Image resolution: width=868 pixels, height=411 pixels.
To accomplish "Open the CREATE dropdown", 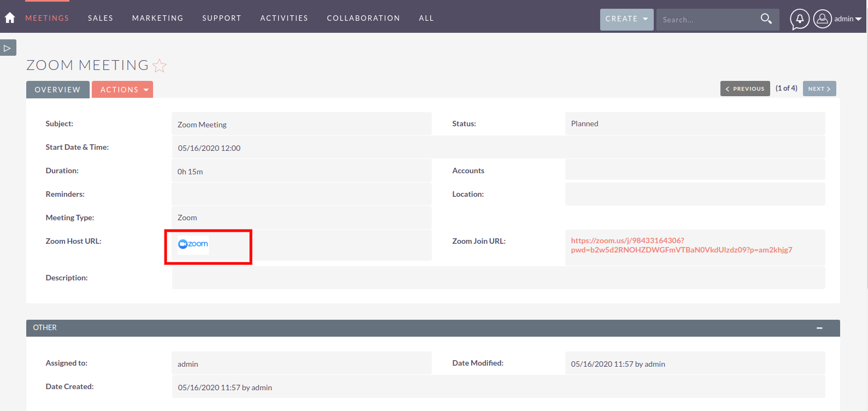I will pos(626,19).
